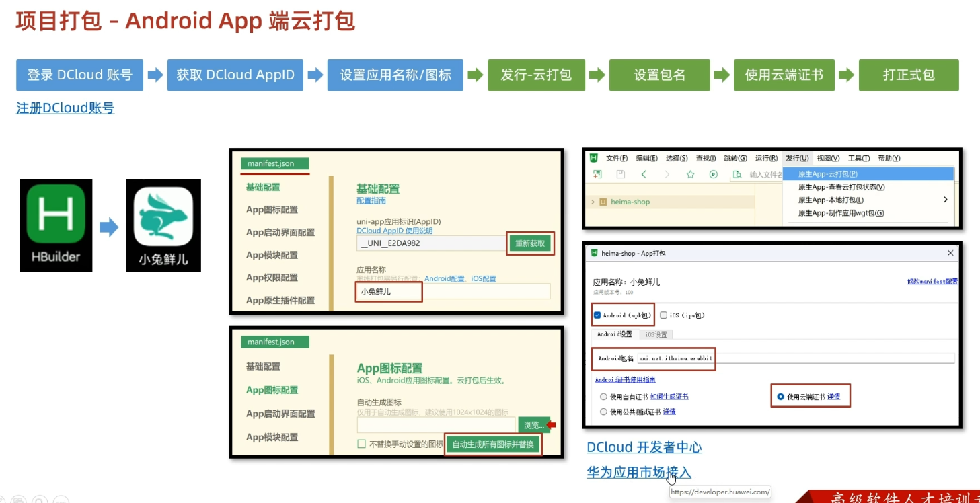Open the 编辑(E) menu
This screenshot has width=980, height=503.
click(646, 158)
